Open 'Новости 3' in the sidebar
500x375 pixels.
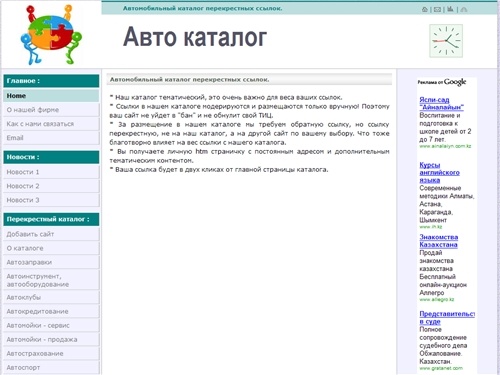51,200
